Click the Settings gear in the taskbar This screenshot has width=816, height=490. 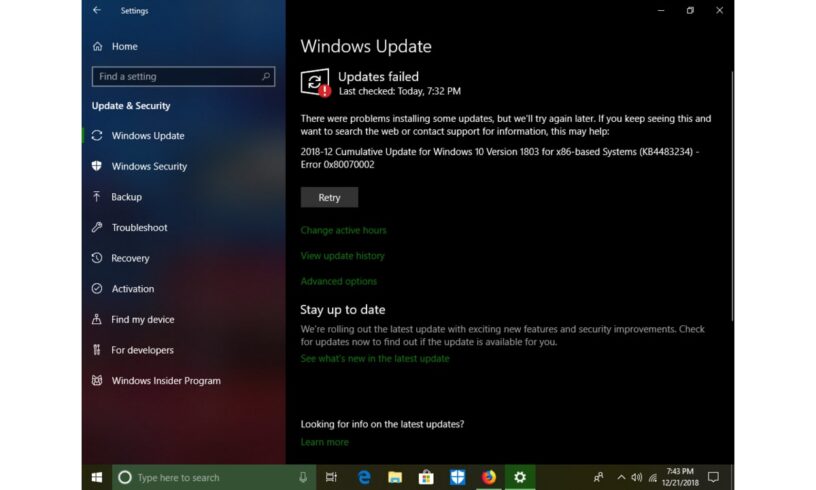point(520,478)
